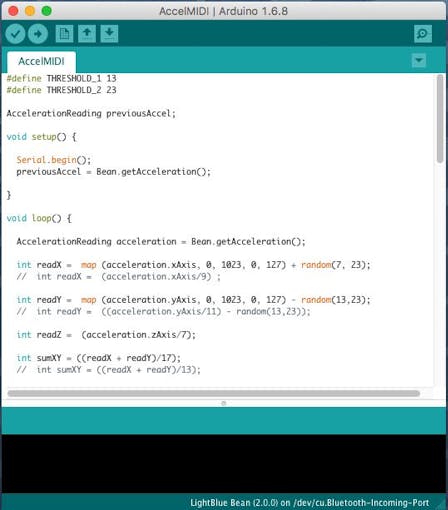Click the void setup() line

click(41, 137)
